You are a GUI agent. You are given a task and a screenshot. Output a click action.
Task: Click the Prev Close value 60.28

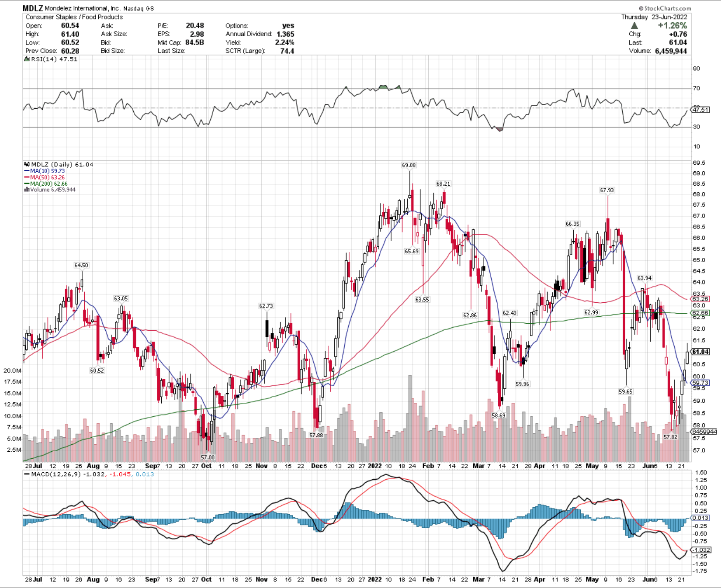pos(70,51)
